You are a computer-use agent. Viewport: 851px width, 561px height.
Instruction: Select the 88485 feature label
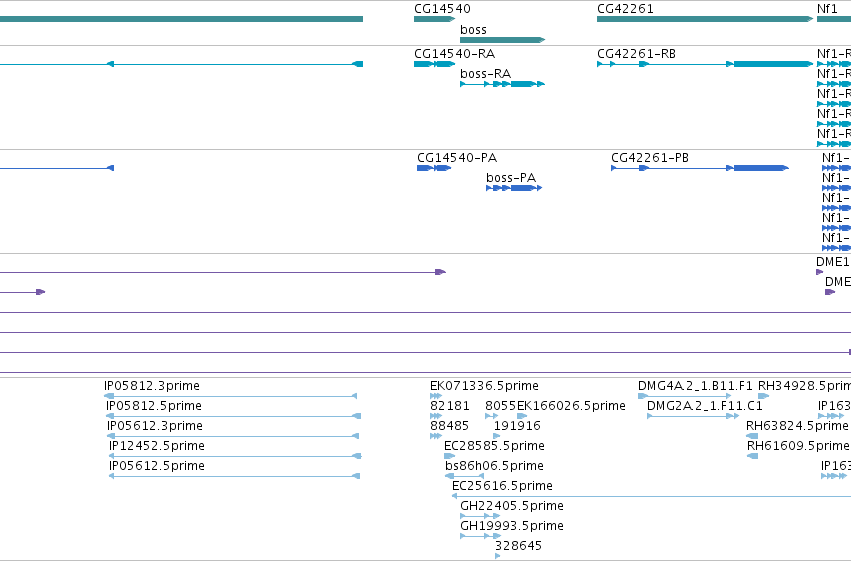[x=450, y=426]
